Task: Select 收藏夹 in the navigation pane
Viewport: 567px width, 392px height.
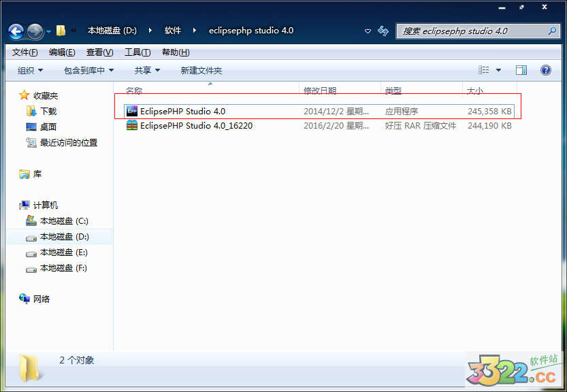Action: click(46, 96)
